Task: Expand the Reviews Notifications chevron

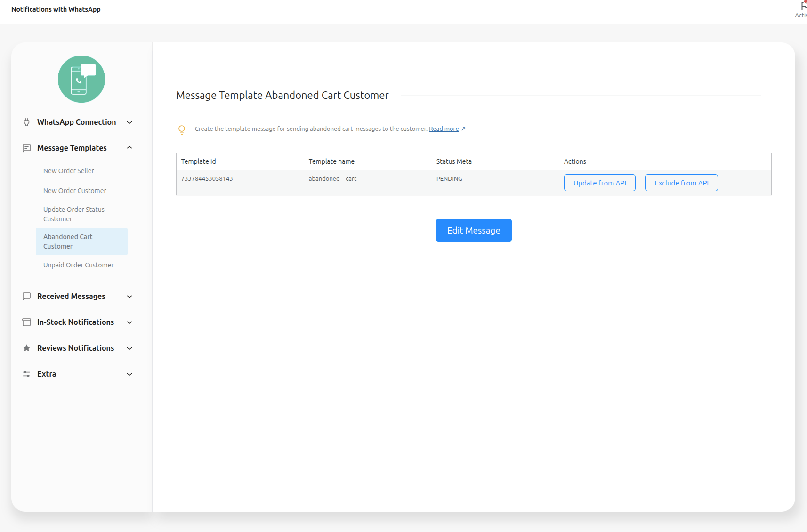Action: 129,348
